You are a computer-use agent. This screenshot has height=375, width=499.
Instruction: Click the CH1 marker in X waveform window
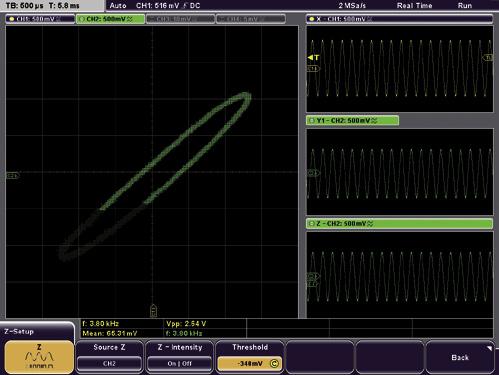coord(313,68)
